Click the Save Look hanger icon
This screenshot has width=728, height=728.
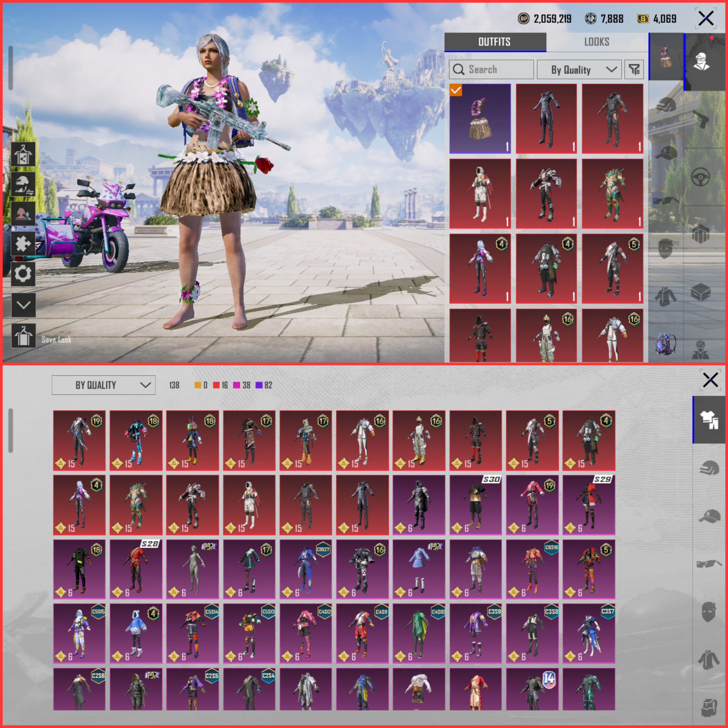[23, 336]
